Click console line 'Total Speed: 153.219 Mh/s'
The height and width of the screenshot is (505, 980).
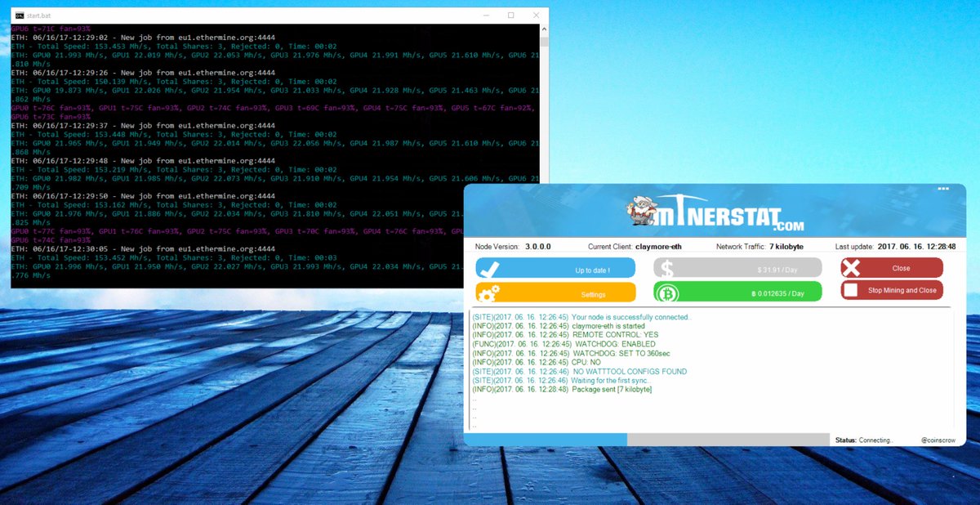pos(174,169)
